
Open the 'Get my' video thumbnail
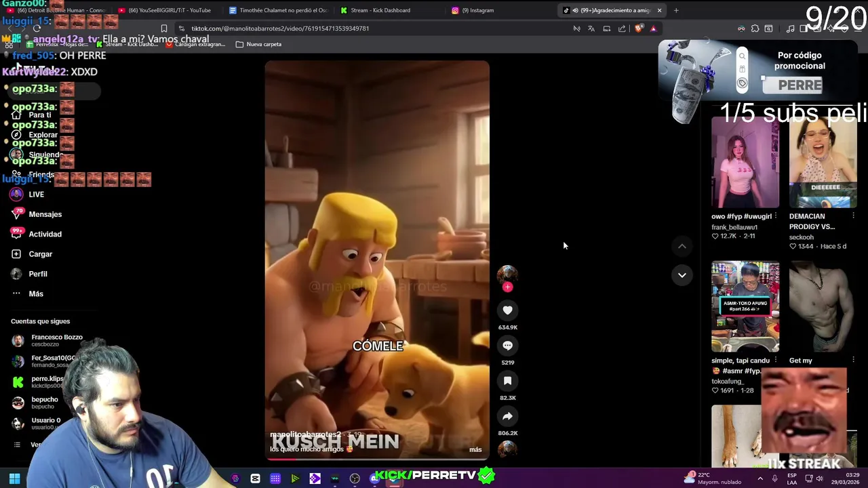(823, 307)
